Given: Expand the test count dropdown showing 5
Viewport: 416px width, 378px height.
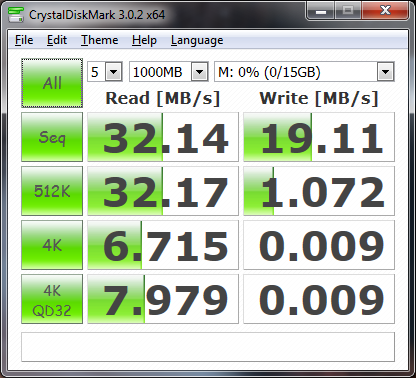Looking at the screenshot, I should 114,72.
